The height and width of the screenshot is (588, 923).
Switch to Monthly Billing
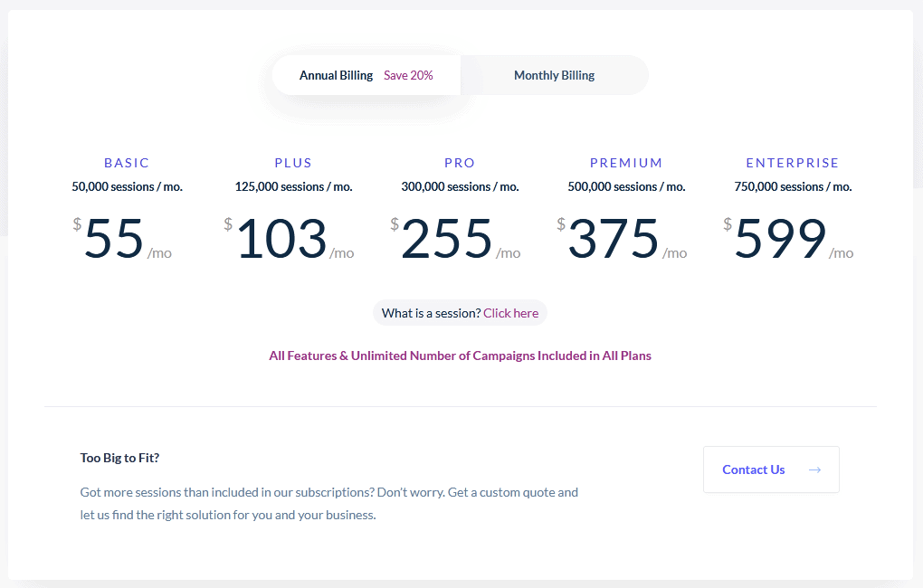click(x=554, y=75)
